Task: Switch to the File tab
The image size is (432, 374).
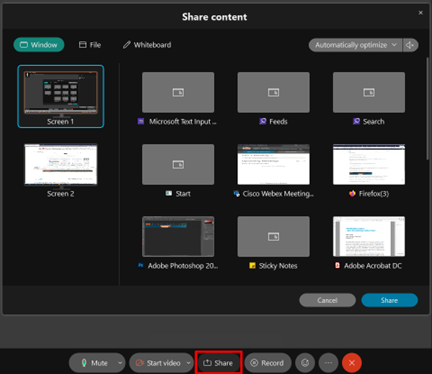Action: point(90,45)
